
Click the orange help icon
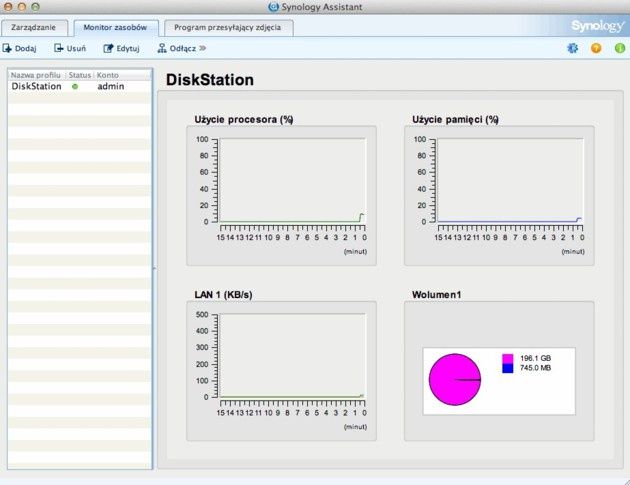(x=596, y=48)
